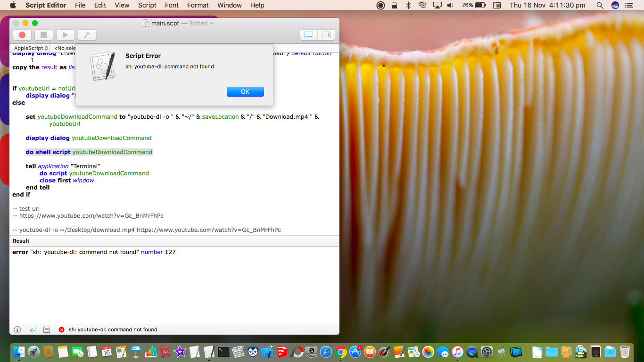Screen dimensions: 644x362
Task: Open Google Chrome from the Dock
Action: pyautogui.click(x=340, y=352)
